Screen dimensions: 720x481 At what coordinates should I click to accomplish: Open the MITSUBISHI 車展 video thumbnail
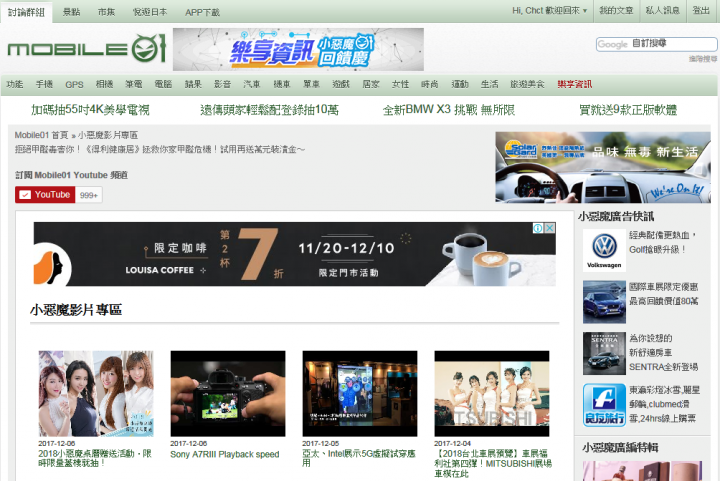click(492, 393)
